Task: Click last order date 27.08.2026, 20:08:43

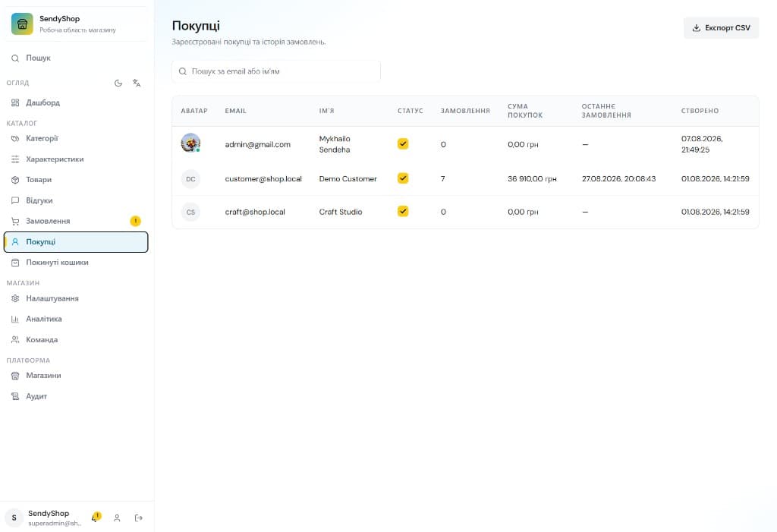Action: 618,179
